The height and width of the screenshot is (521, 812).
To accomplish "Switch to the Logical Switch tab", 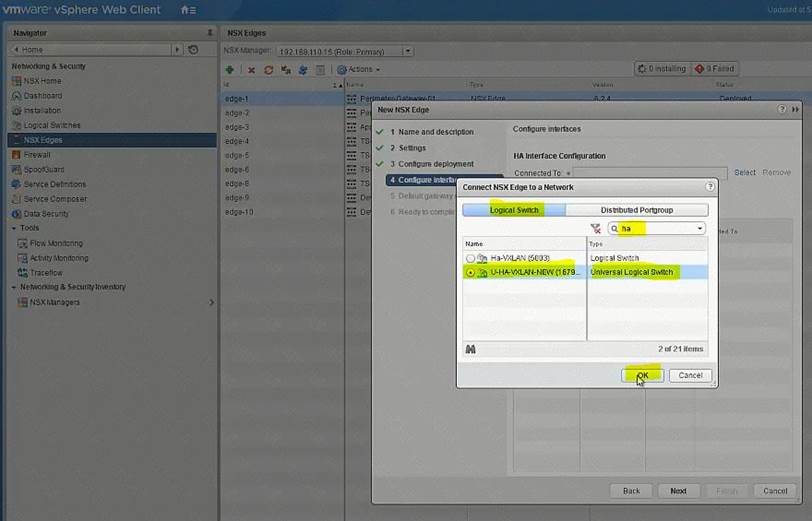I will click(514, 210).
